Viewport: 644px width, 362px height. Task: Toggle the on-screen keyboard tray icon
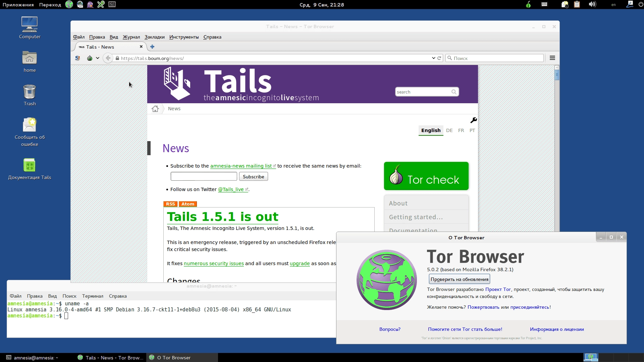pos(544,4)
